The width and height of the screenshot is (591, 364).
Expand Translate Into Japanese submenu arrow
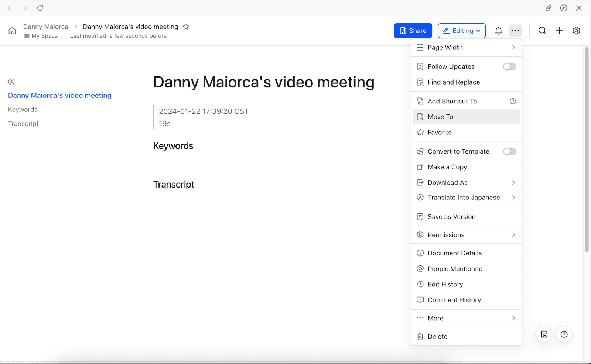(513, 198)
